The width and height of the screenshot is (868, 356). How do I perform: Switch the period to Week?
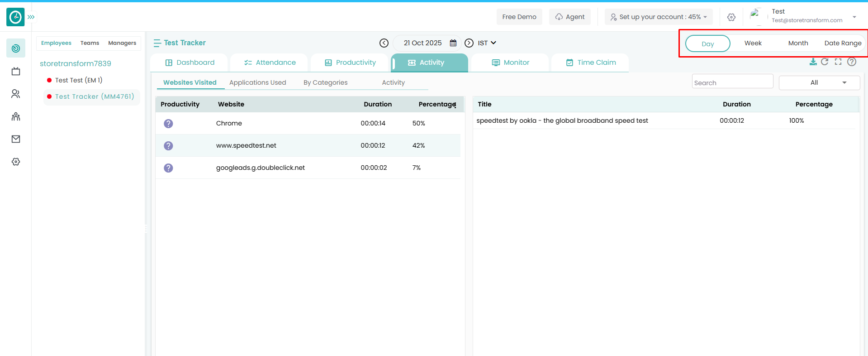[x=753, y=43]
